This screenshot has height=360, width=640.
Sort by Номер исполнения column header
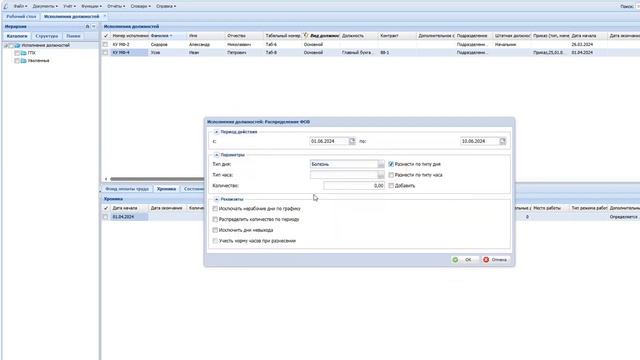coord(129,36)
